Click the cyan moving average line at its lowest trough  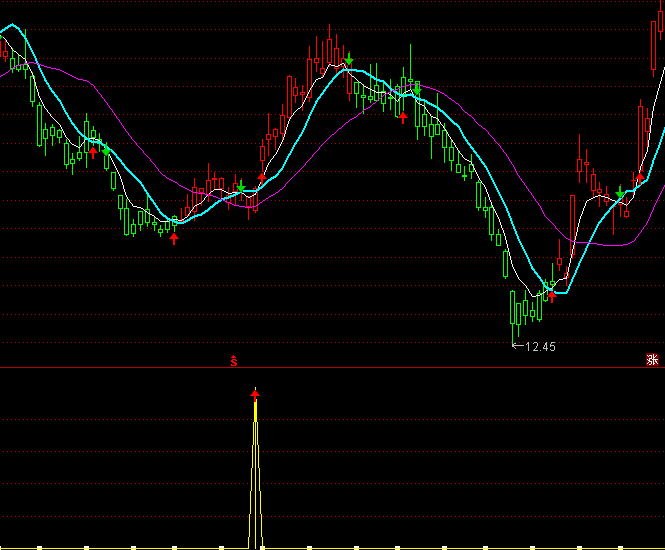[x=560, y=291]
